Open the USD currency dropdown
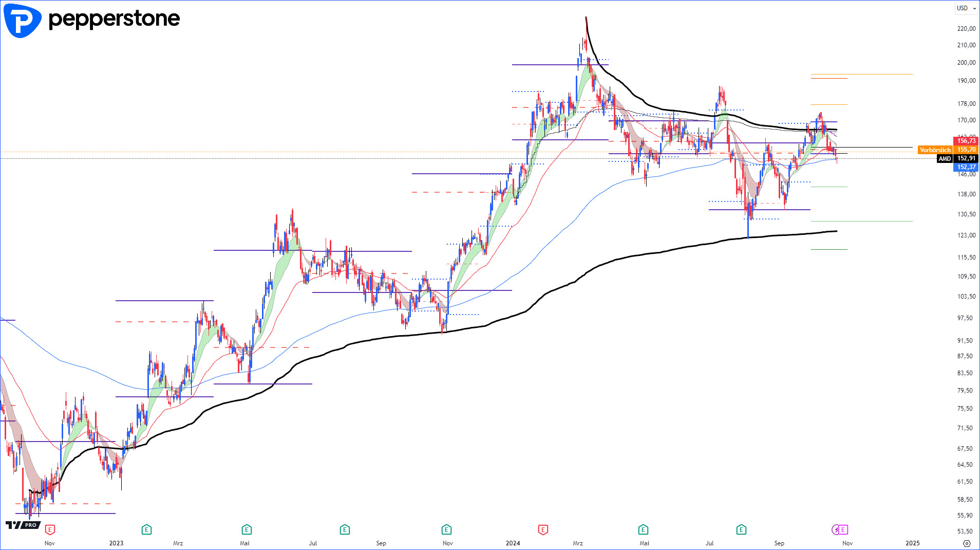Image resolution: width=980 pixels, height=550 pixels. [x=966, y=8]
